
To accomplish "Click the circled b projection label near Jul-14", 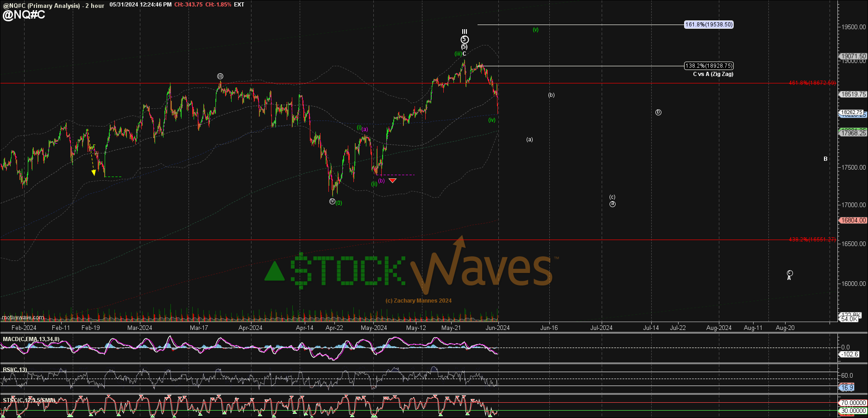I will click(658, 112).
